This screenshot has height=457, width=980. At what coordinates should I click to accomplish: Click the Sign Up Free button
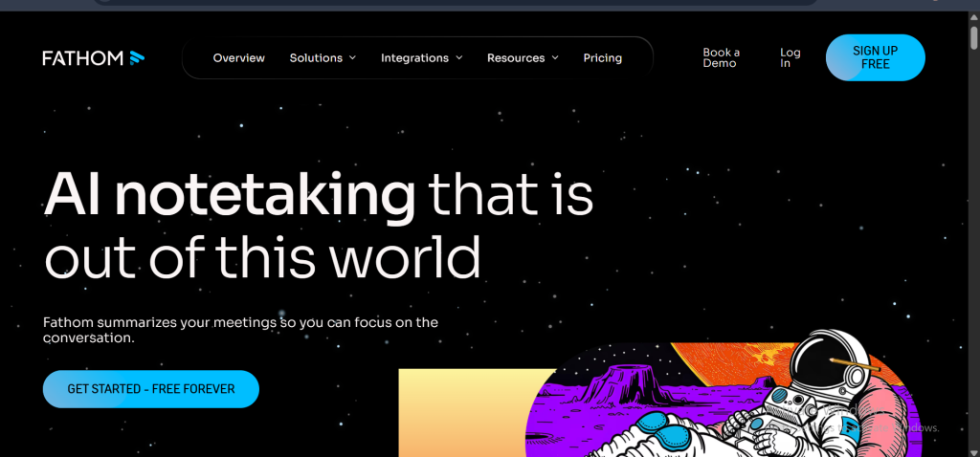click(875, 57)
